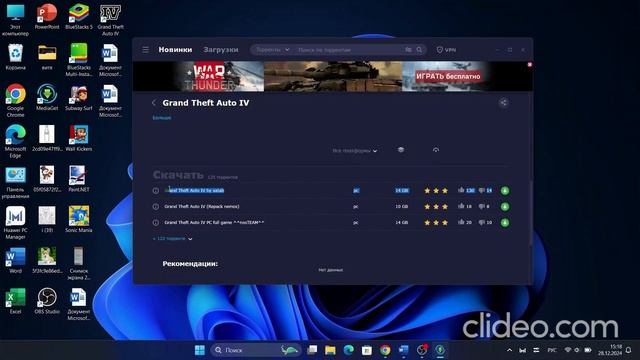
Task: Expand the Все платформы filter dropdown
Action: [x=354, y=151]
